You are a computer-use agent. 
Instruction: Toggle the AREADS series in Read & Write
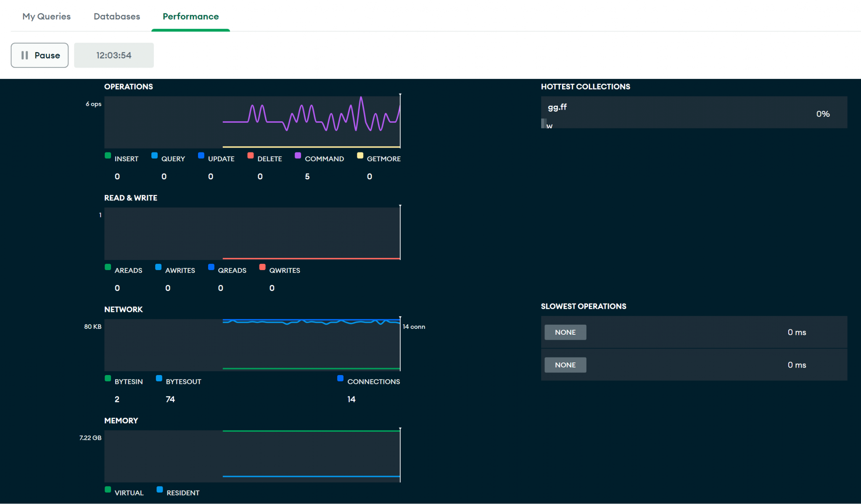[108, 267]
